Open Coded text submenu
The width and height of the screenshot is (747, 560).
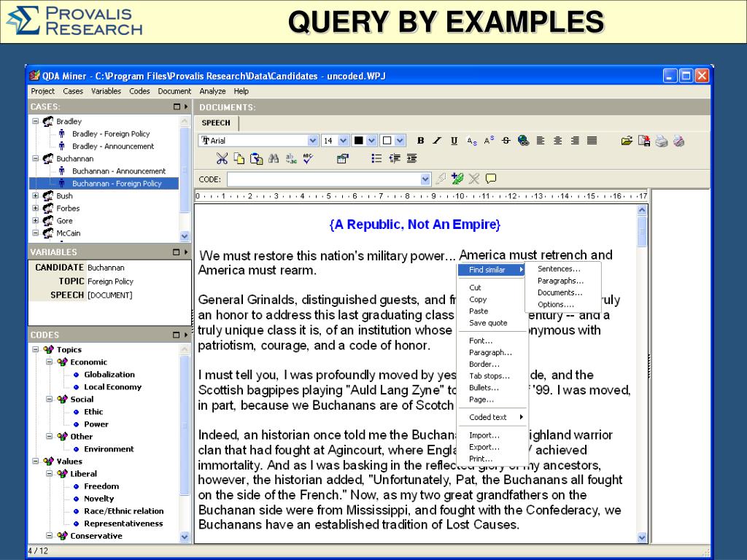coord(492,417)
